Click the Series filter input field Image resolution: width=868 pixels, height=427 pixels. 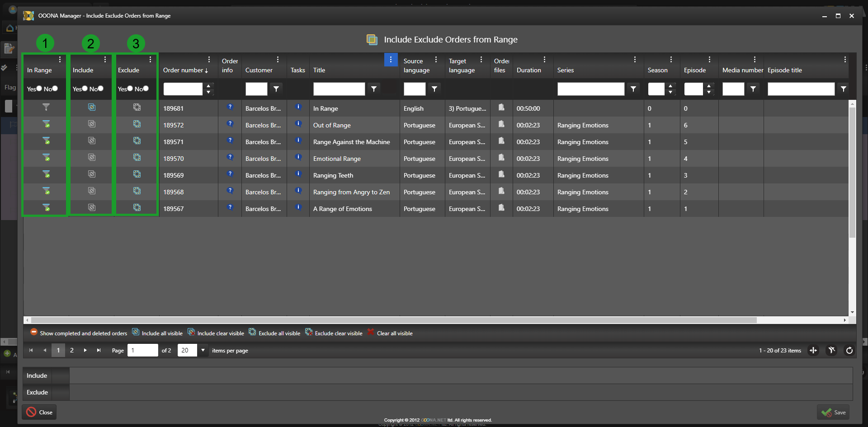[590, 89]
